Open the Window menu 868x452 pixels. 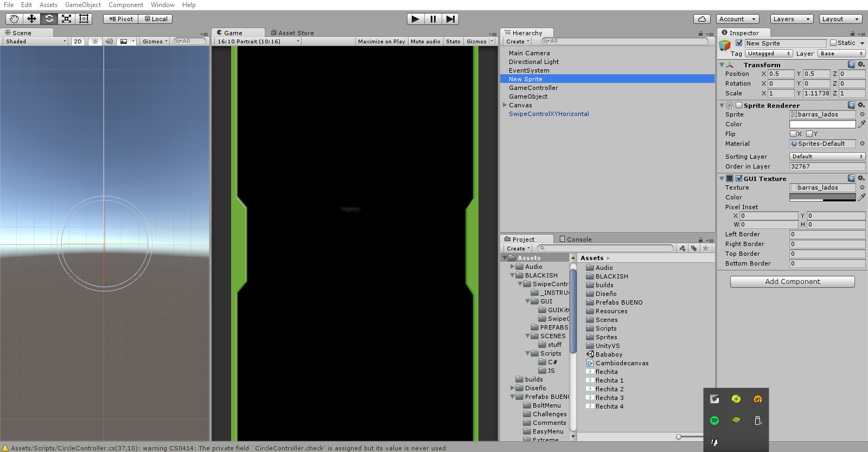(x=163, y=5)
